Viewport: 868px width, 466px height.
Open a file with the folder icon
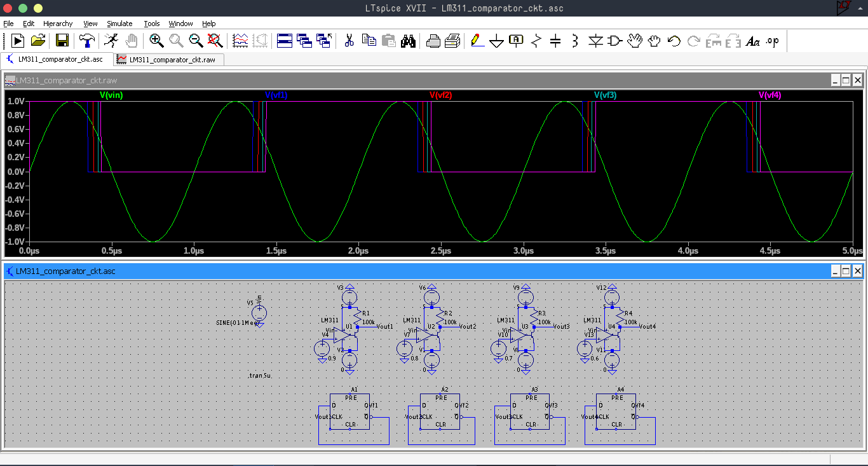[x=38, y=41]
